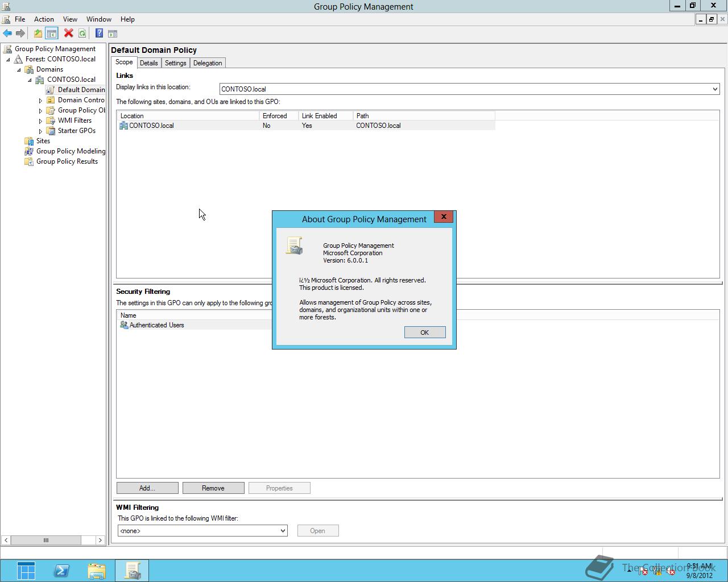Click the gray Forward arrow in toolbar
This screenshot has width=728, height=582.
point(20,34)
